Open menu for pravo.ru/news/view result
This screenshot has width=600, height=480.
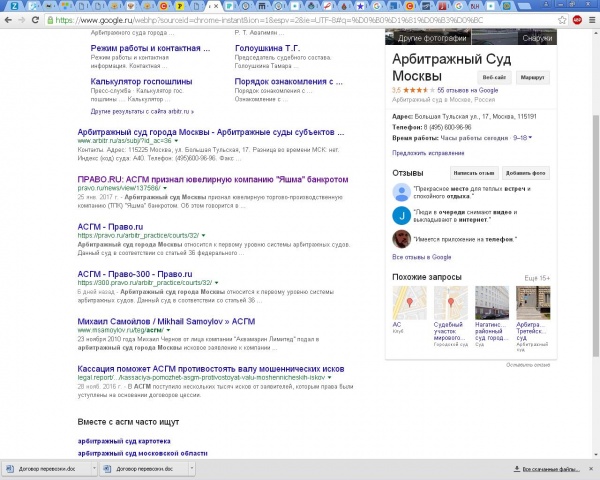(165, 188)
